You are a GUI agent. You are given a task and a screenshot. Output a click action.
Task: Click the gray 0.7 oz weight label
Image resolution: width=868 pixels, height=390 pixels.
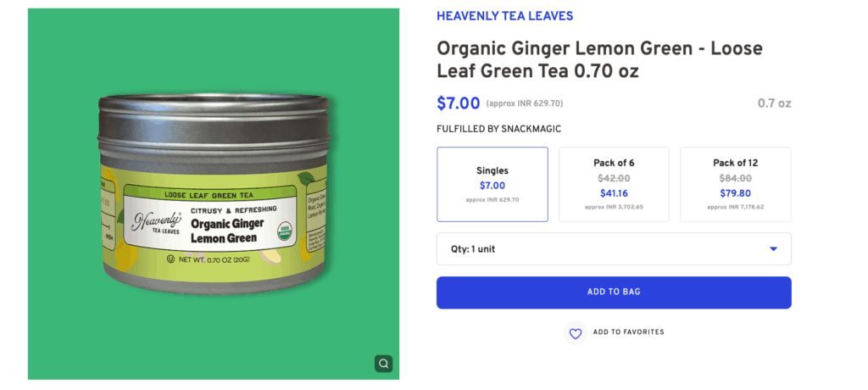tap(774, 103)
